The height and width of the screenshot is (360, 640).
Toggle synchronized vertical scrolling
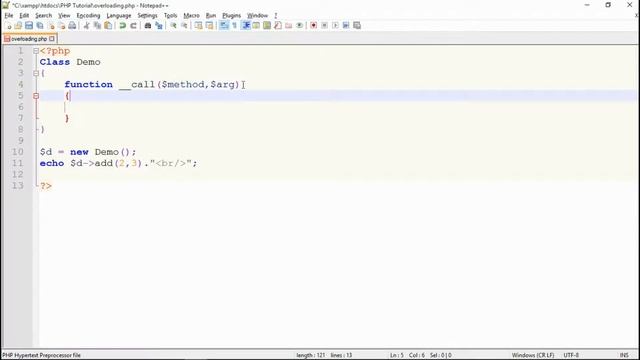pos(198,25)
